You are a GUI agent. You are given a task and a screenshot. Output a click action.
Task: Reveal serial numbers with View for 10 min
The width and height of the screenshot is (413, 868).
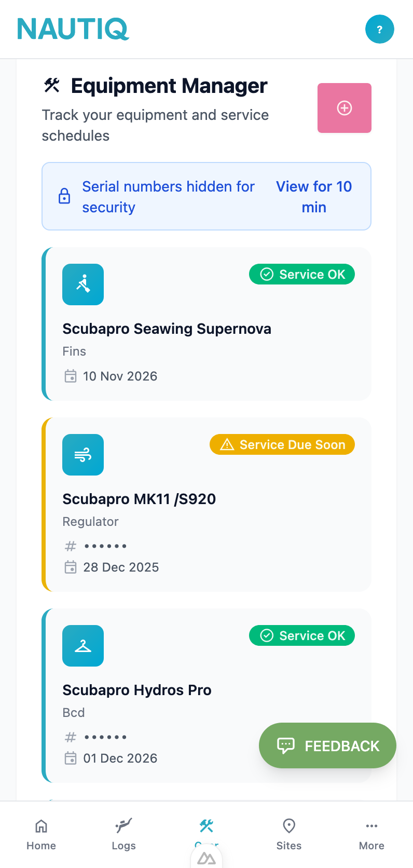click(314, 197)
